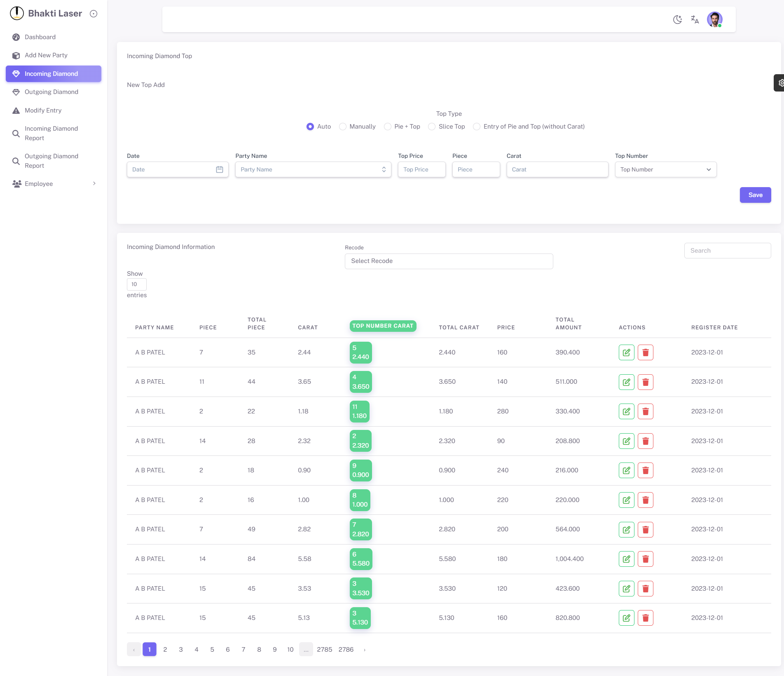Go to pagination page 5
The image size is (784, 676).
(212, 649)
